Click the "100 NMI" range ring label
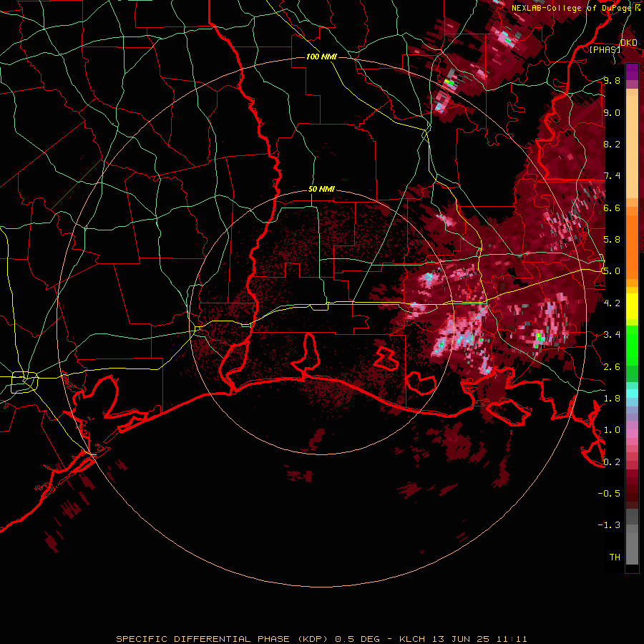 tap(321, 57)
